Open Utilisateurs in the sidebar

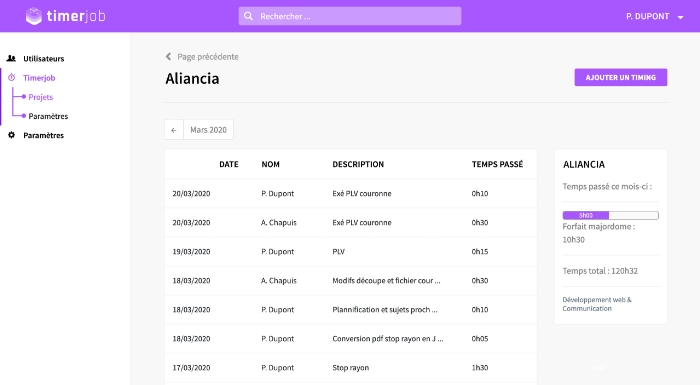[44, 59]
